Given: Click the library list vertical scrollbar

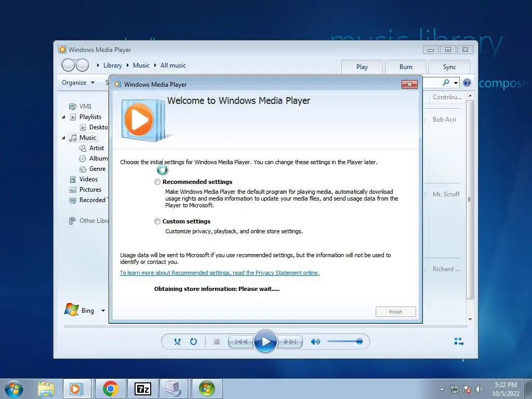Looking at the screenshot, I should (470, 199).
